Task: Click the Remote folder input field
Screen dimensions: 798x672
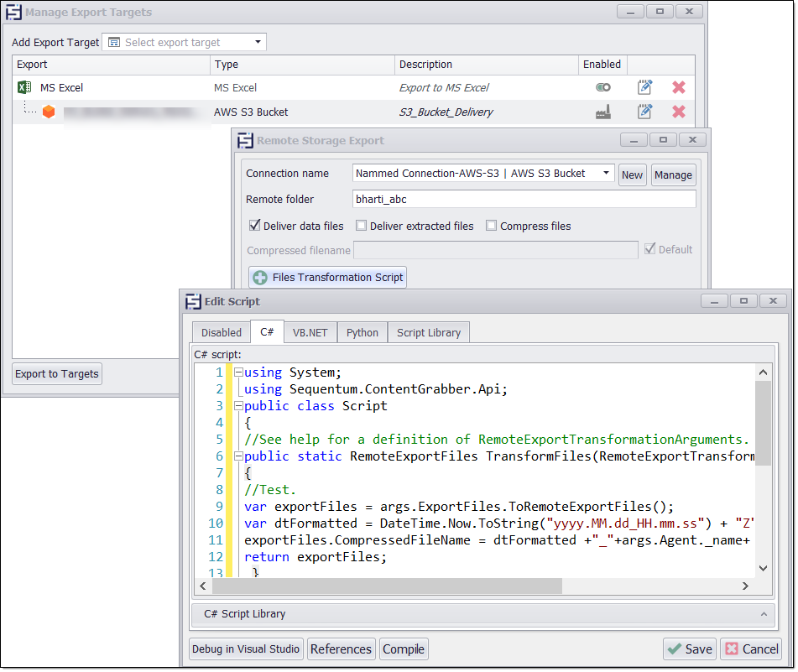Action: click(524, 199)
